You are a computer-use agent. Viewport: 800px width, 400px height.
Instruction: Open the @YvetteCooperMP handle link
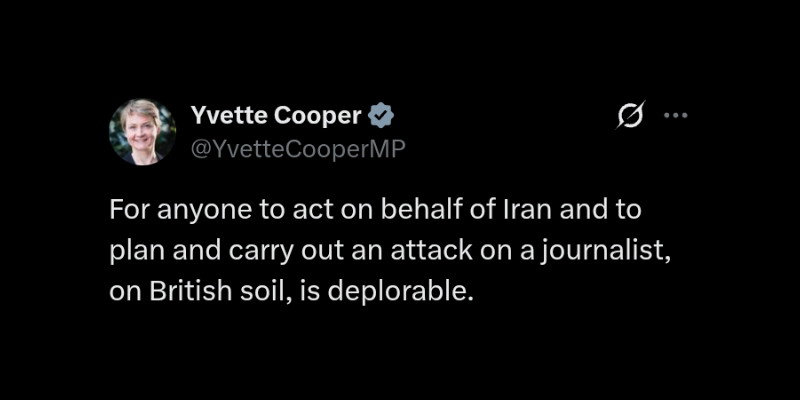298,148
